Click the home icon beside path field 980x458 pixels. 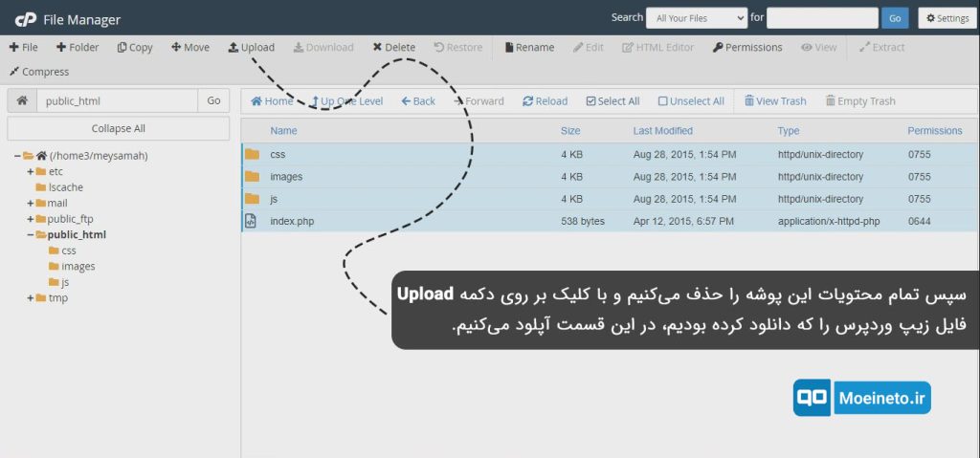pyautogui.click(x=22, y=100)
